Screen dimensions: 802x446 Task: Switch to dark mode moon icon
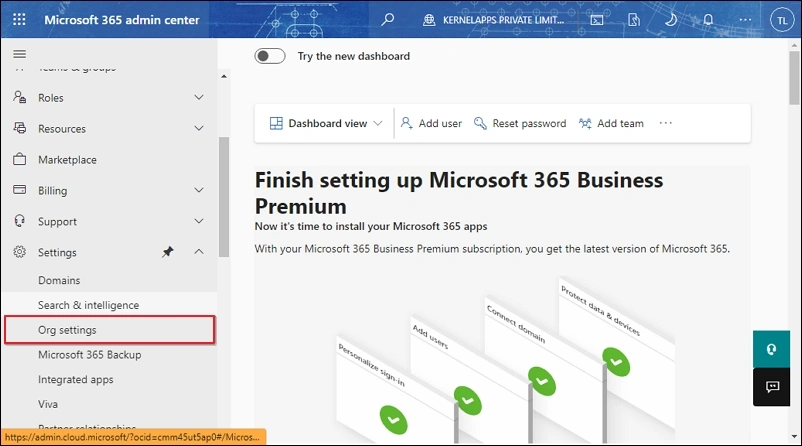point(671,19)
